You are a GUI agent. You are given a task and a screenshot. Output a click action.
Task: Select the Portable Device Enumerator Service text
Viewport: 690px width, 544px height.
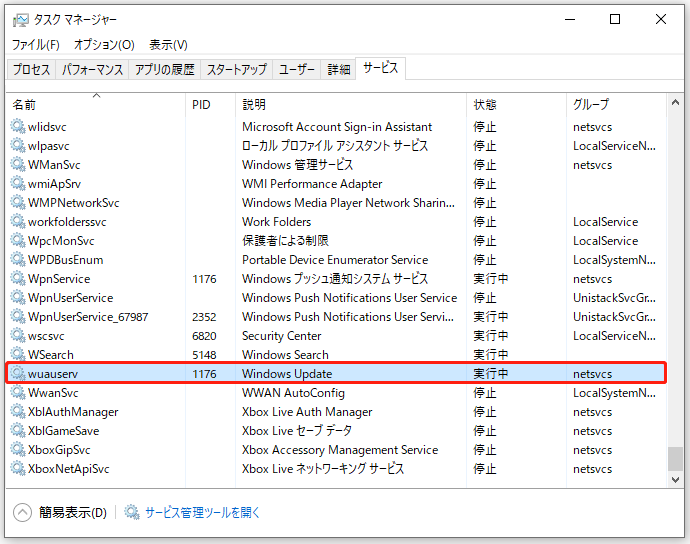click(335, 260)
